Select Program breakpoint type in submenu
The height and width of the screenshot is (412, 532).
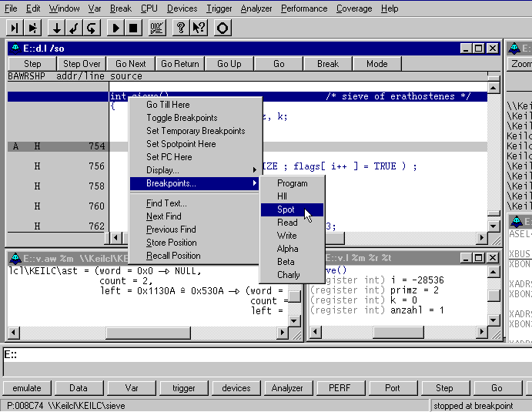pos(292,183)
